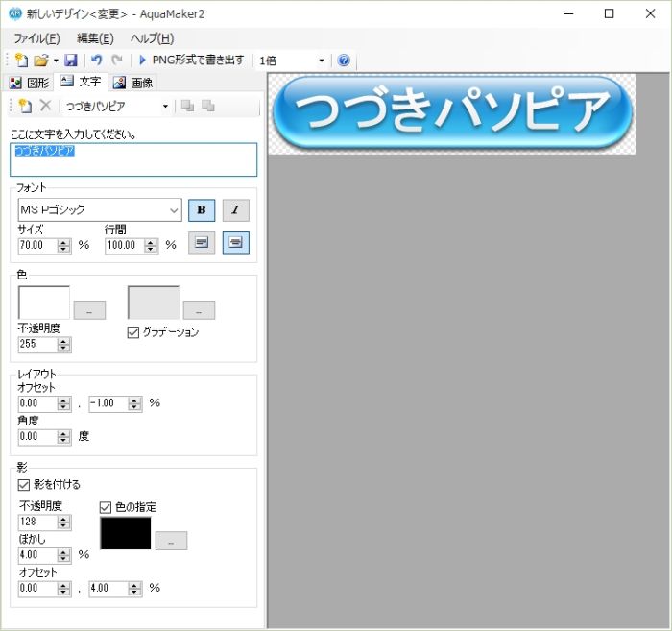Toggle bold text formatting

202,209
